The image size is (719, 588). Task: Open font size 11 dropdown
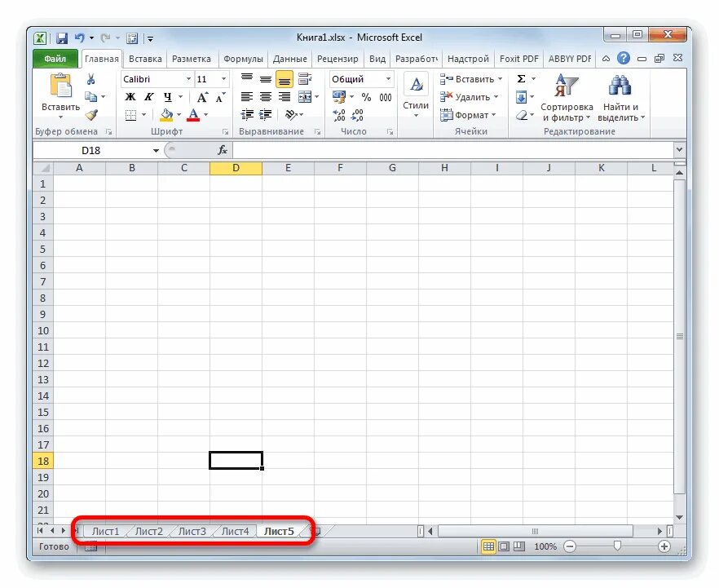coord(223,79)
